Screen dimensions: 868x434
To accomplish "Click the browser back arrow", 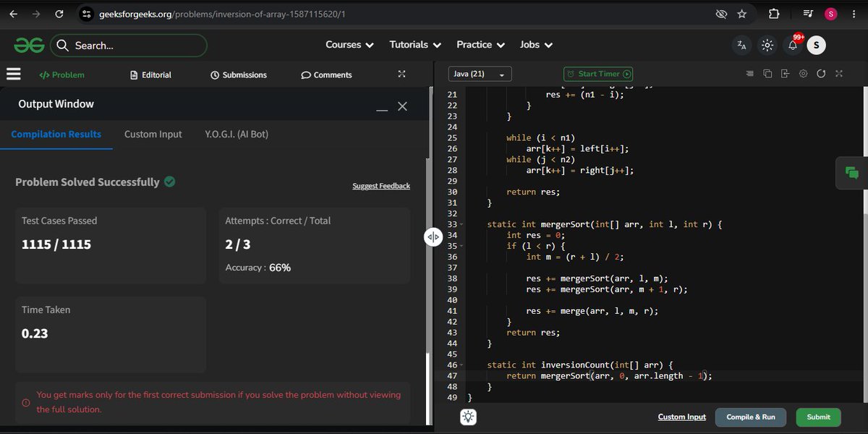I will click(x=14, y=14).
